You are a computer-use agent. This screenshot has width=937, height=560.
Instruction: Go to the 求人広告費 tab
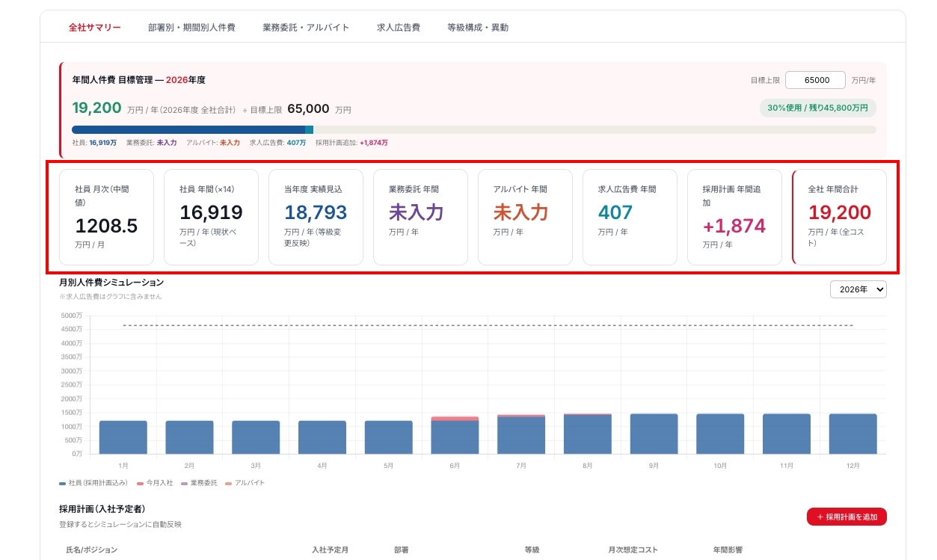click(x=399, y=28)
